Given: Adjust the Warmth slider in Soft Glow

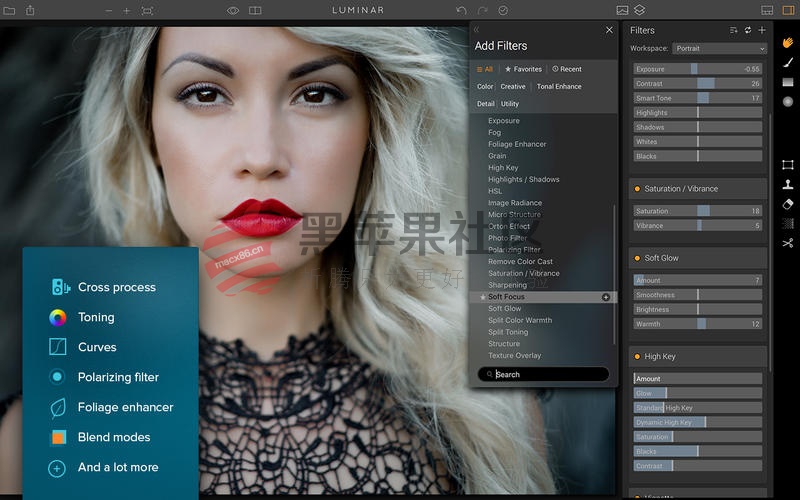Looking at the screenshot, I should coord(697,324).
